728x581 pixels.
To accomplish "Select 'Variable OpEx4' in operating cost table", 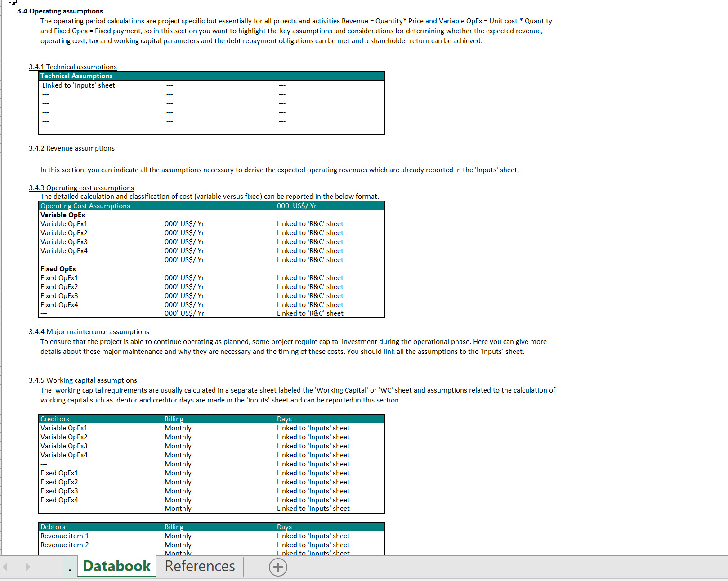I will pos(64,251).
